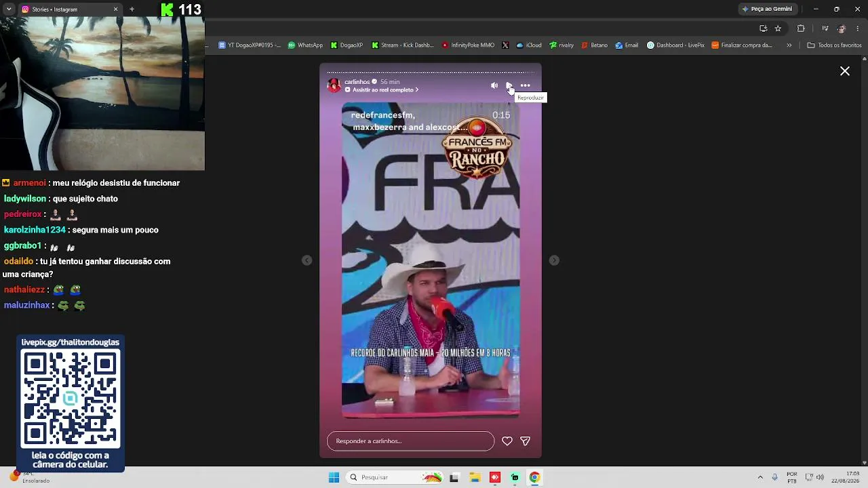Open Chrome's three-dot main menu
The width and height of the screenshot is (868, 488).
(x=858, y=28)
